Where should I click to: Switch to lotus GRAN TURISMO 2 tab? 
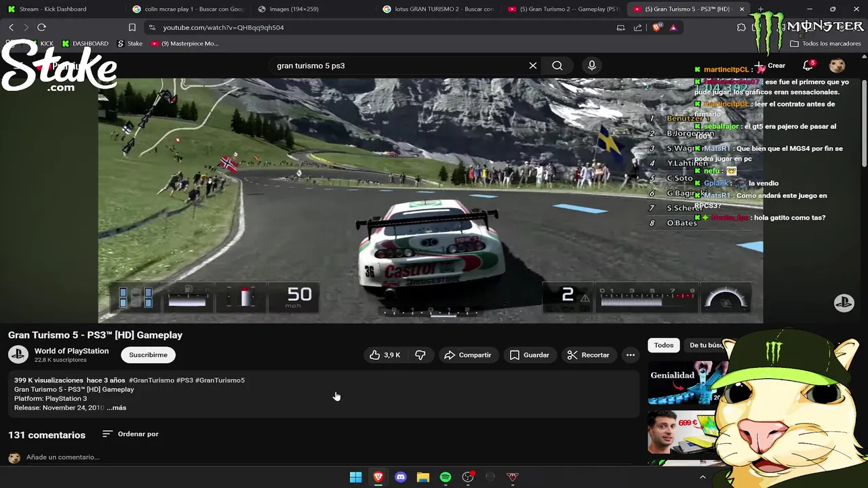[x=437, y=9]
